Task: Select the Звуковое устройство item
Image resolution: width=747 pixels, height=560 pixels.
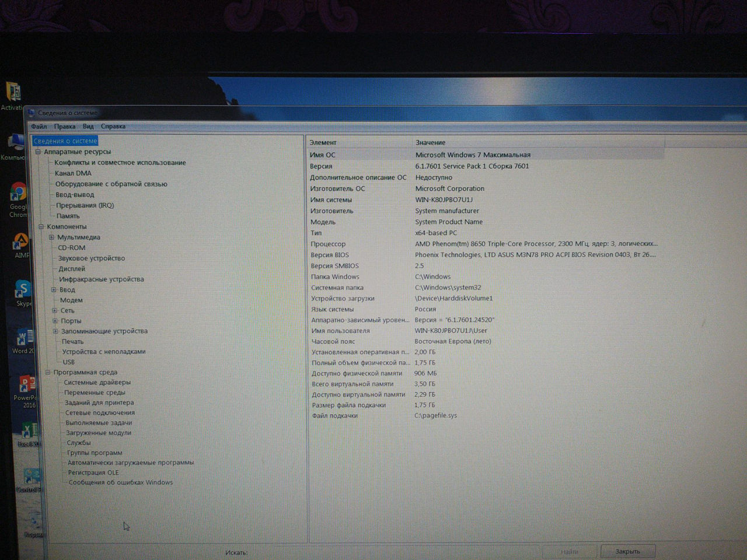Action: (91, 258)
